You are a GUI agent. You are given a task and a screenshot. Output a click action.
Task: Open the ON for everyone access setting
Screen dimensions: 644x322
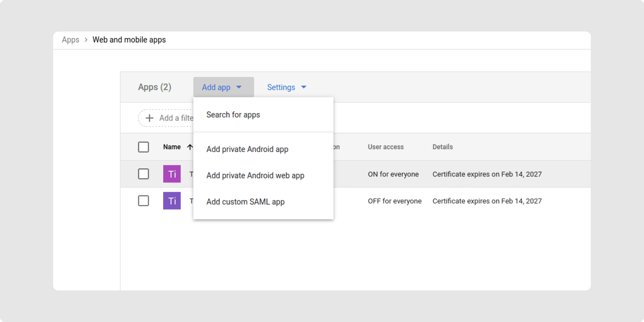point(393,174)
